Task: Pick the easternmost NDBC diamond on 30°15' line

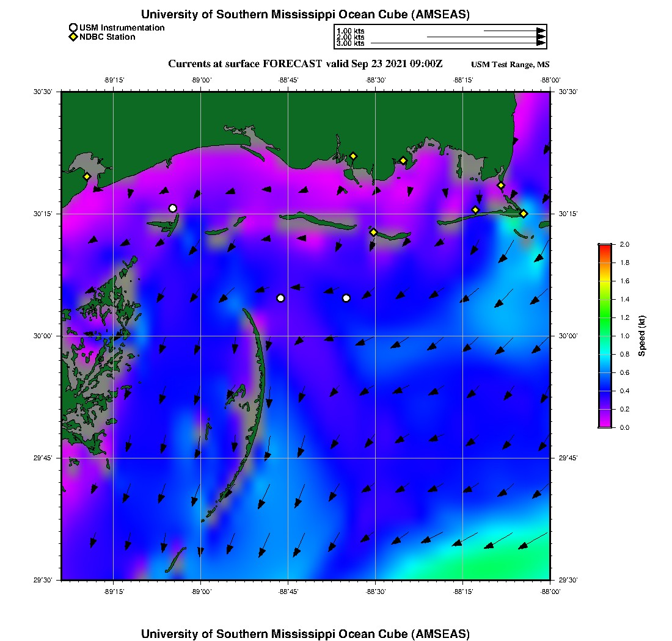Action: [524, 214]
